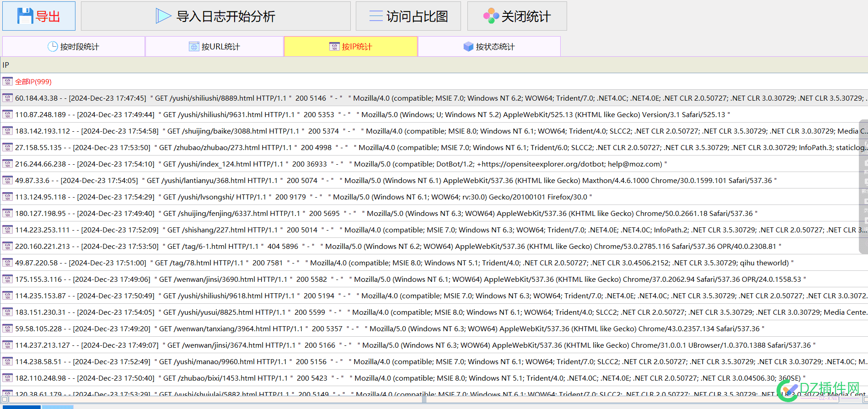The height and width of the screenshot is (409, 868).
Task: Click the 关闭统计 button
Action: 517,16
